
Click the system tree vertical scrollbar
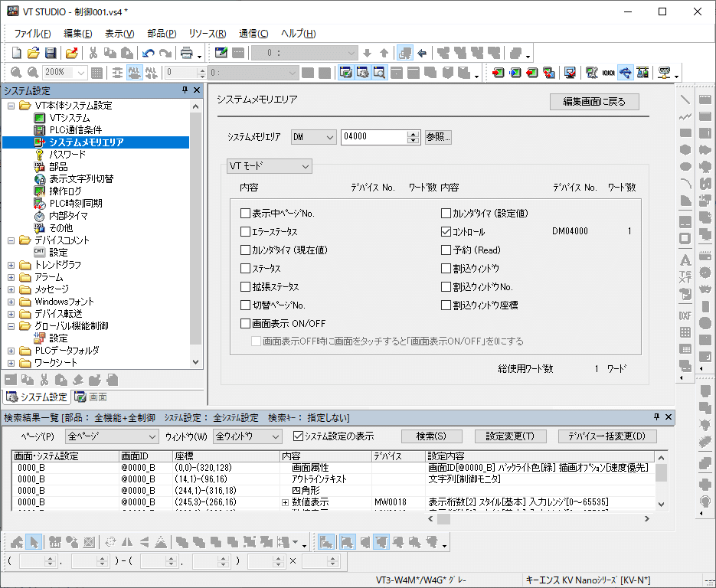click(196, 234)
